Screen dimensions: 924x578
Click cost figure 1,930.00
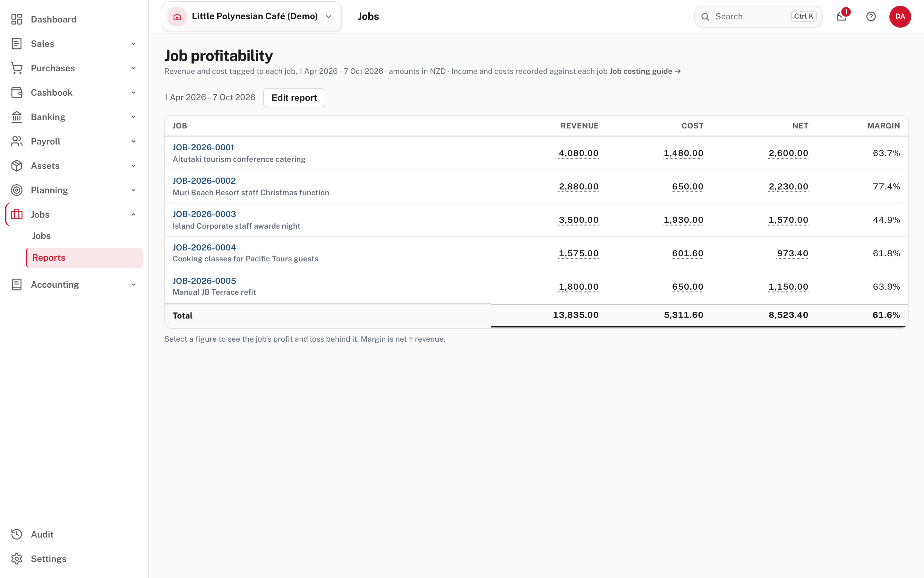coord(683,220)
